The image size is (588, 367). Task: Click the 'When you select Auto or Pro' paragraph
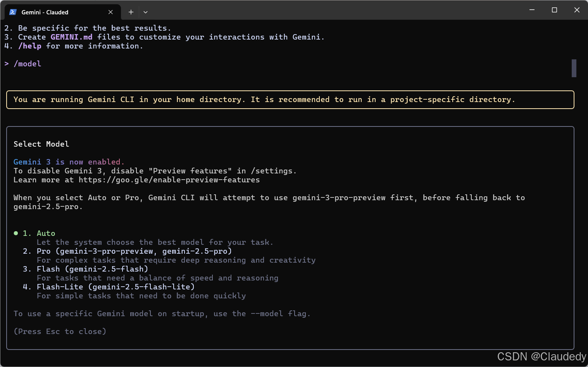[269, 202]
